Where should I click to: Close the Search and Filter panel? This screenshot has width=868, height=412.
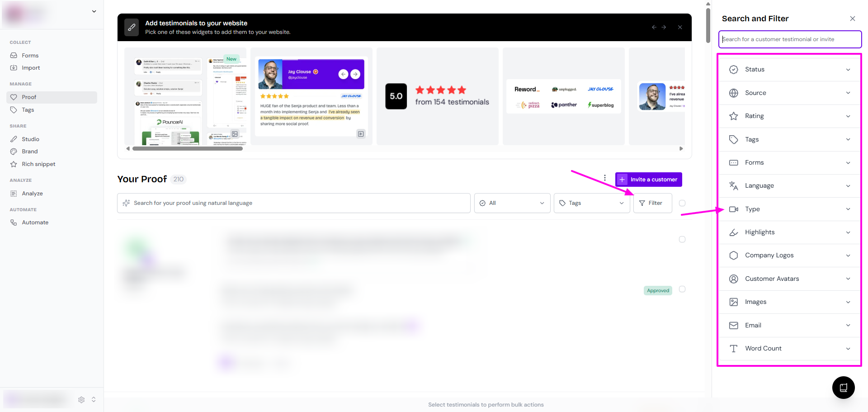tap(852, 19)
